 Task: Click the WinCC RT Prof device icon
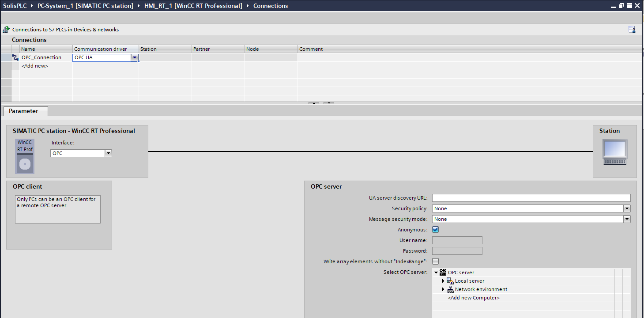[x=25, y=156]
